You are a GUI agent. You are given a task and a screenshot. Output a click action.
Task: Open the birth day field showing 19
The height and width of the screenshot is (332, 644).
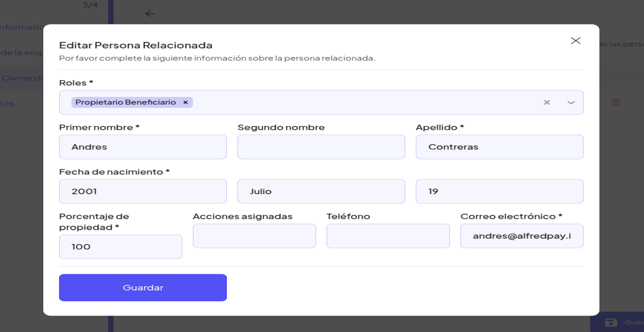(x=500, y=191)
